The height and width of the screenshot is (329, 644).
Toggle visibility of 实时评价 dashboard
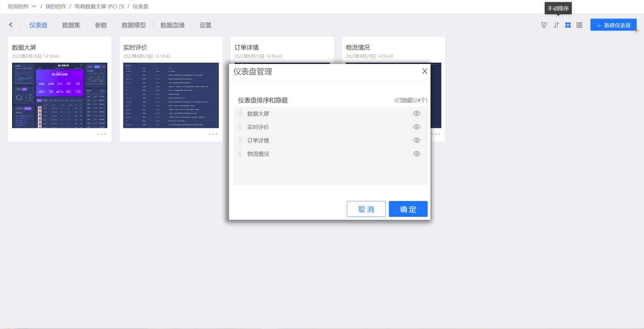416,127
